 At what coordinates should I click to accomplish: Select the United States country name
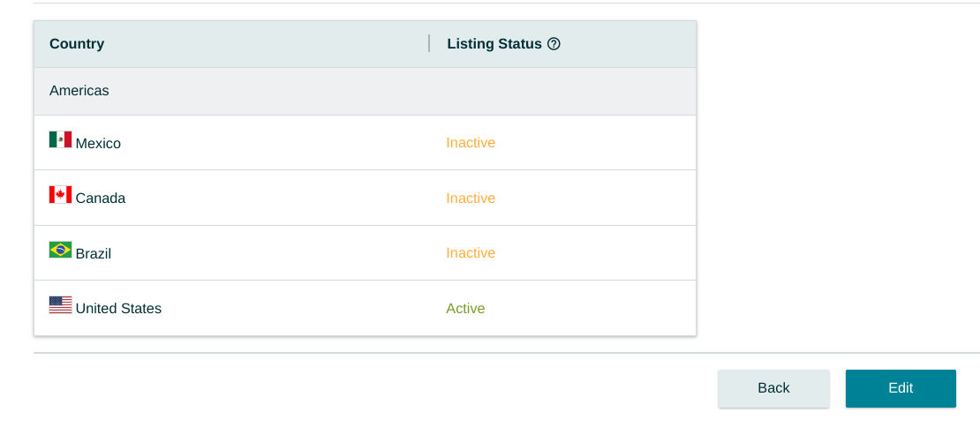pos(118,309)
